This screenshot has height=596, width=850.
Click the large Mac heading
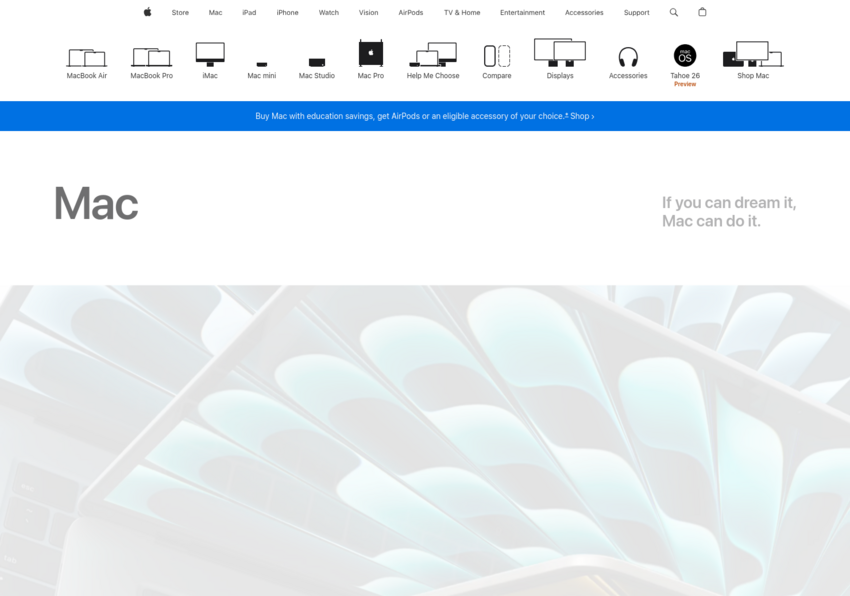96,203
